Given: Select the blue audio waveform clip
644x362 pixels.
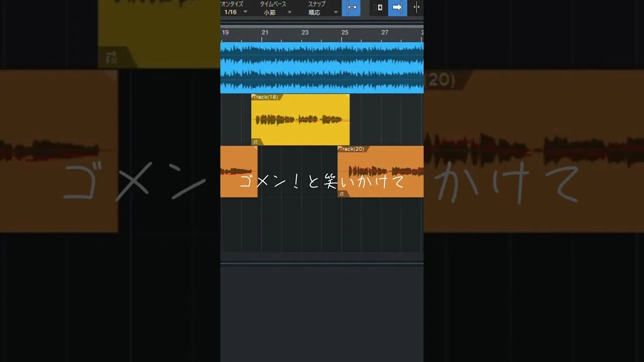Looking at the screenshot, I should tap(322, 68).
